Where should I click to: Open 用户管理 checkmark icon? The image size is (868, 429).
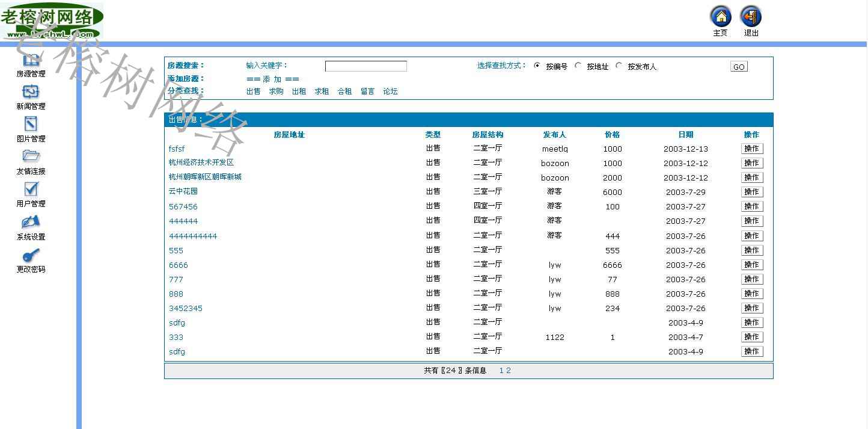pos(31,189)
